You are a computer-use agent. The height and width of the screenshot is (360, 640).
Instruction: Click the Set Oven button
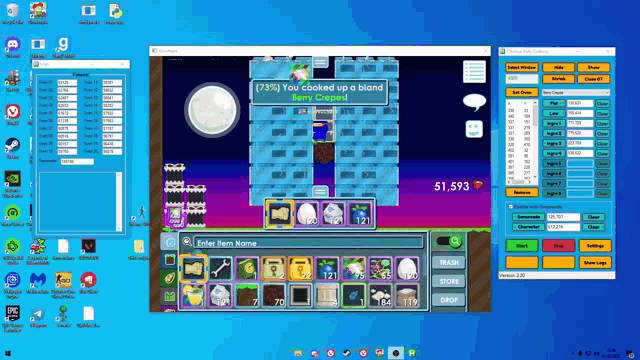click(522, 93)
